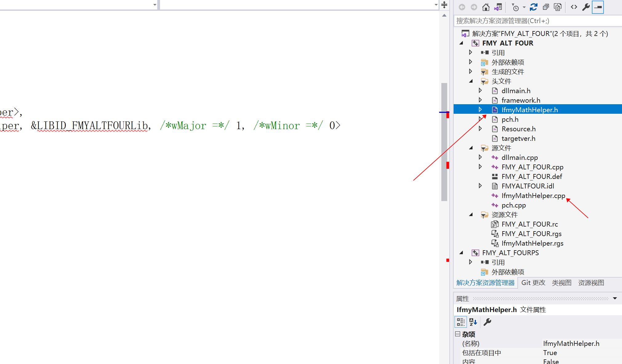The height and width of the screenshot is (364, 622).
Task: Select targetver.h header file icon
Action: point(495,138)
